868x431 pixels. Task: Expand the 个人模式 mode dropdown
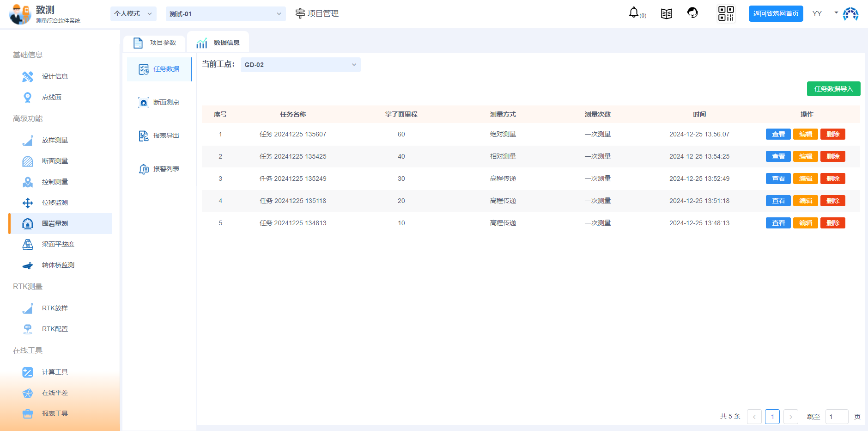tap(133, 14)
